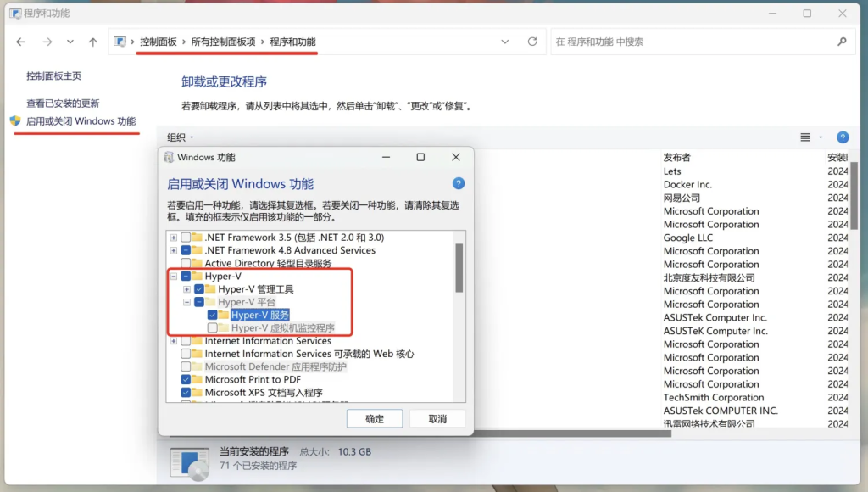Click the 当前安装的程序 summary icon
The height and width of the screenshot is (492, 868).
pyautogui.click(x=189, y=463)
